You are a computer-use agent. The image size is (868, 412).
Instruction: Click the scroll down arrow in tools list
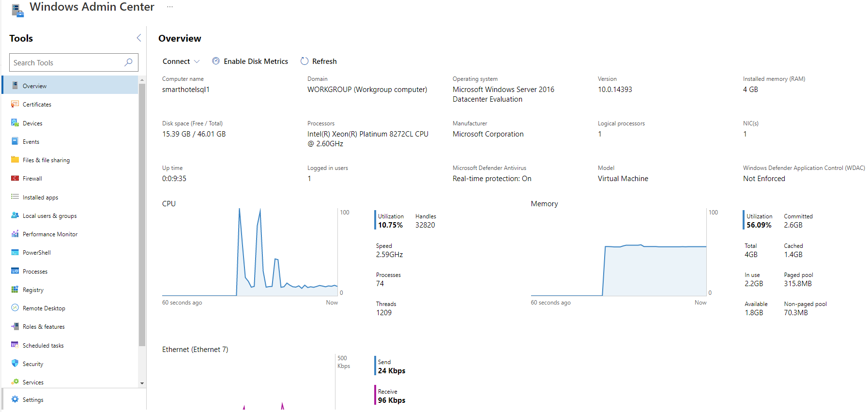[x=142, y=383]
